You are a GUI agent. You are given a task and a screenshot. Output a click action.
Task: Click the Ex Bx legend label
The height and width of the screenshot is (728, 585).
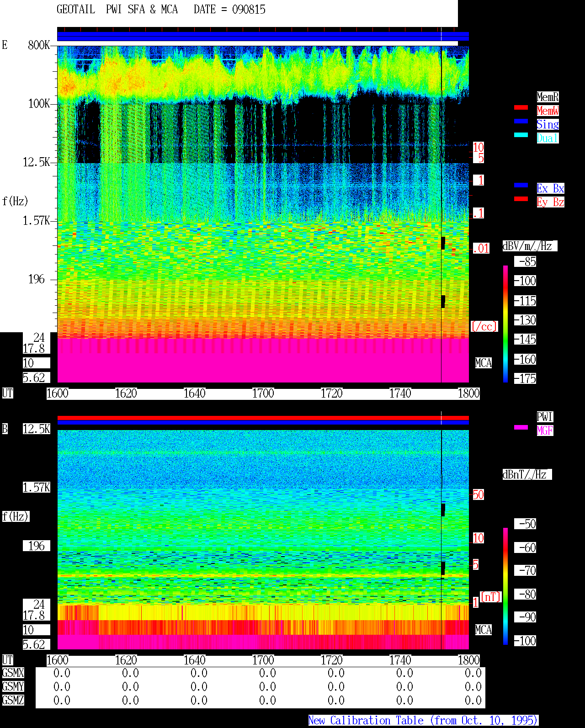point(550,188)
